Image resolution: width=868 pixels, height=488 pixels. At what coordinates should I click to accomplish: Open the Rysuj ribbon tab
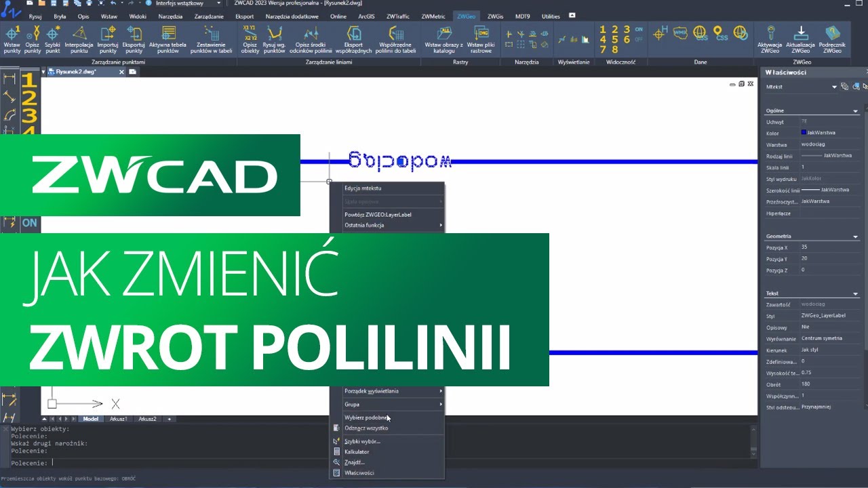click(35, 16)
